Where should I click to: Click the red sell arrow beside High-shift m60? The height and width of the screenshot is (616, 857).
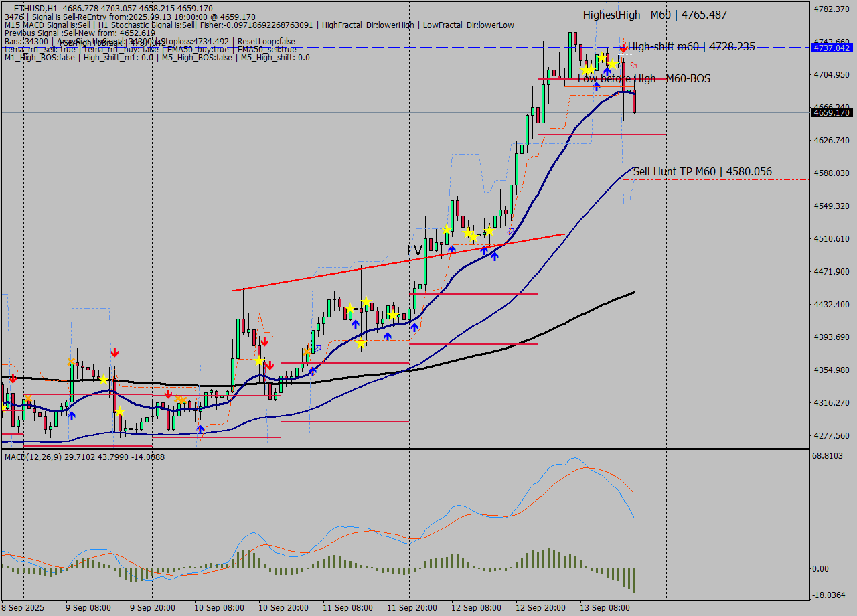(x=623, y=47)
